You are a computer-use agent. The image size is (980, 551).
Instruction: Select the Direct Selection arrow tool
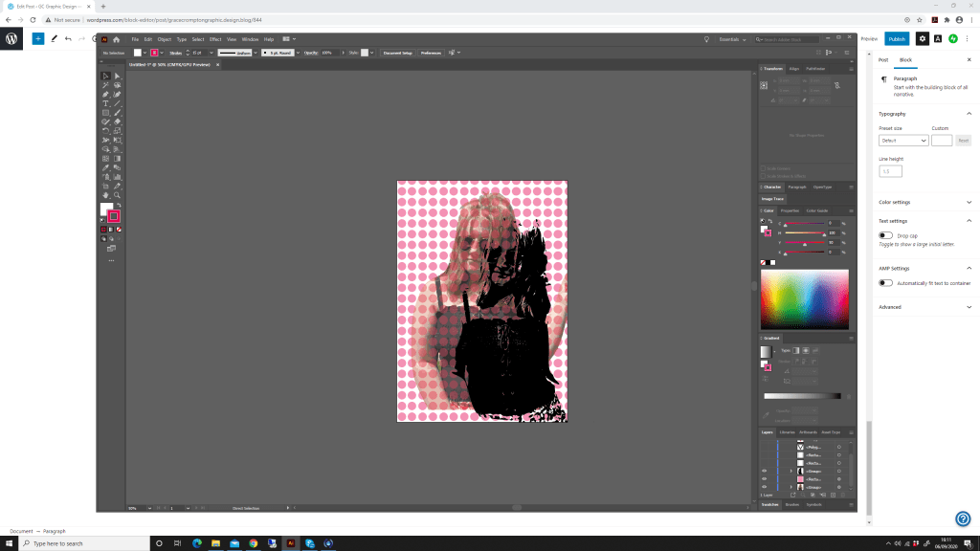click(117, 76)
